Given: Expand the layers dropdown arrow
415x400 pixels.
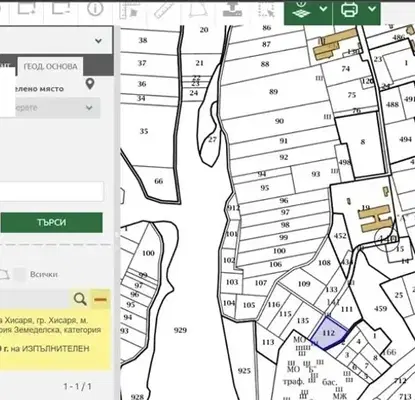Looking at the screenshot, I should tap(323, 9).
